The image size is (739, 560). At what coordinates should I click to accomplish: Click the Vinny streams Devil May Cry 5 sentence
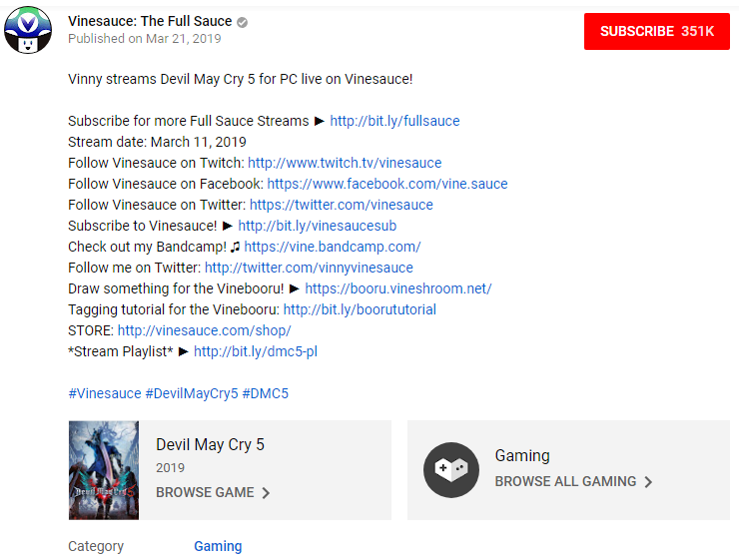tap(241, 79)
